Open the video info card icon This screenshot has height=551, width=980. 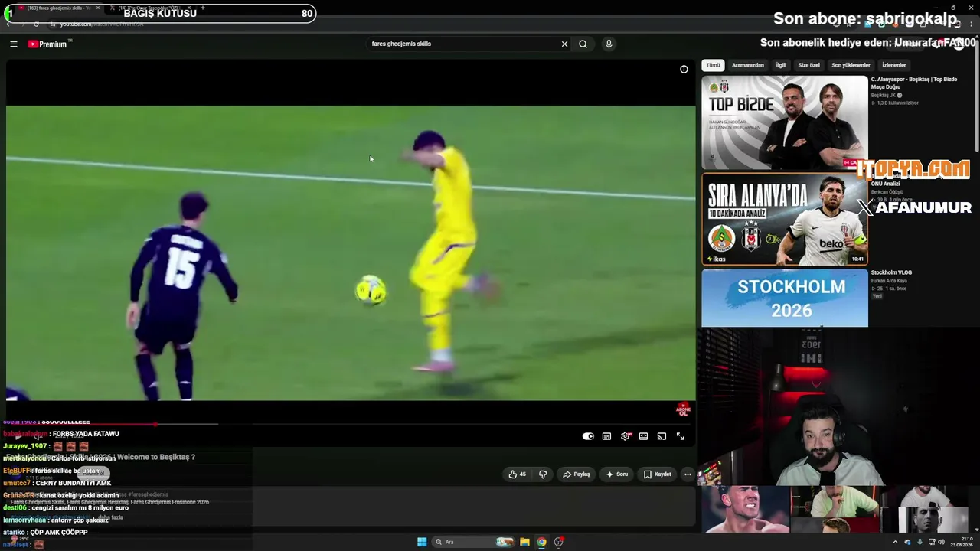click(x=684, y=69)
